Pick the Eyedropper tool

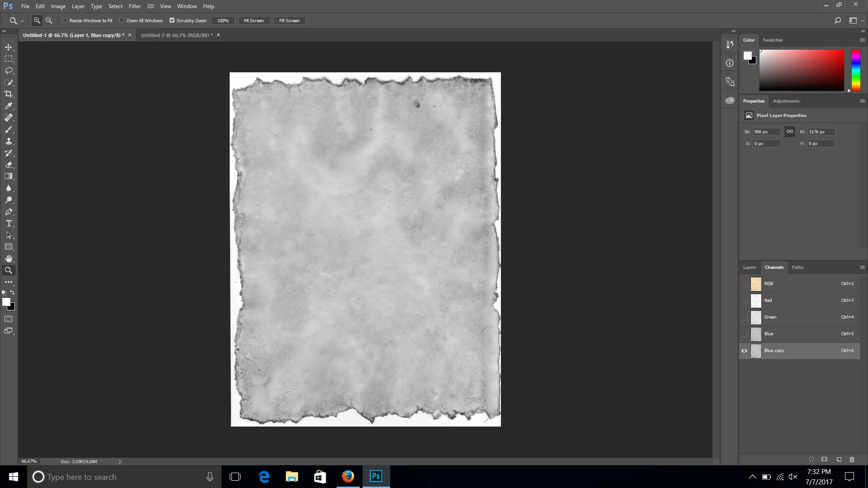point(9,106)
